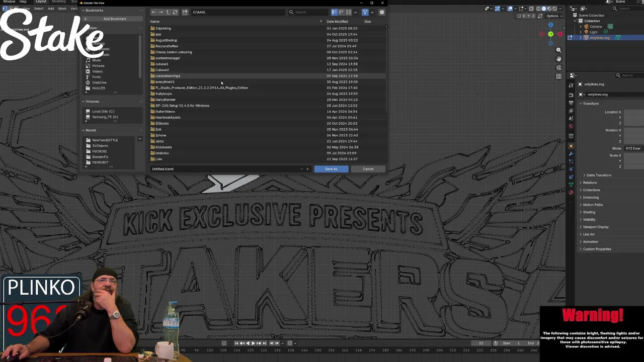Open filter settings dropdown arrow
This screenshot has width=644, height=362.
[x=372, y=12]
